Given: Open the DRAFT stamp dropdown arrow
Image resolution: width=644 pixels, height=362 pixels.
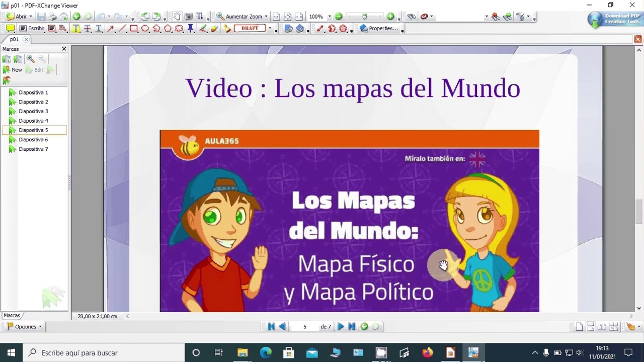Looking at the screenshot, I should click(x=270, y=29).
